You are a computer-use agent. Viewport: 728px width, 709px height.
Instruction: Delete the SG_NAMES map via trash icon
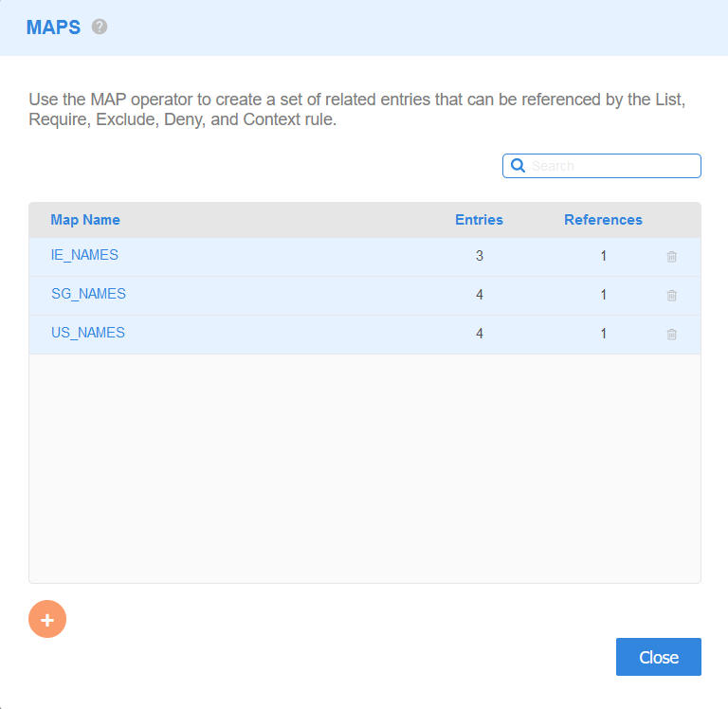coord(671,296)
